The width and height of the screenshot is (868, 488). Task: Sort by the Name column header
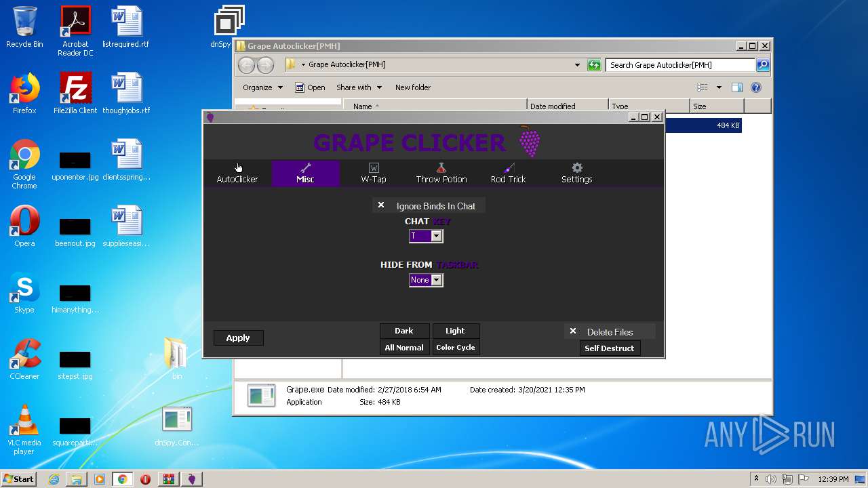(435, 106)
